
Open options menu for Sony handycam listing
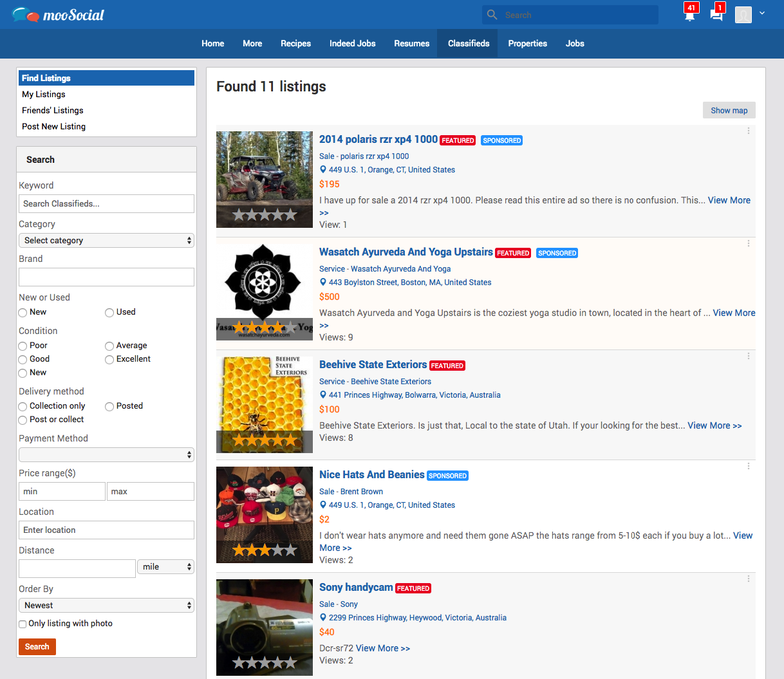(749, 579)
